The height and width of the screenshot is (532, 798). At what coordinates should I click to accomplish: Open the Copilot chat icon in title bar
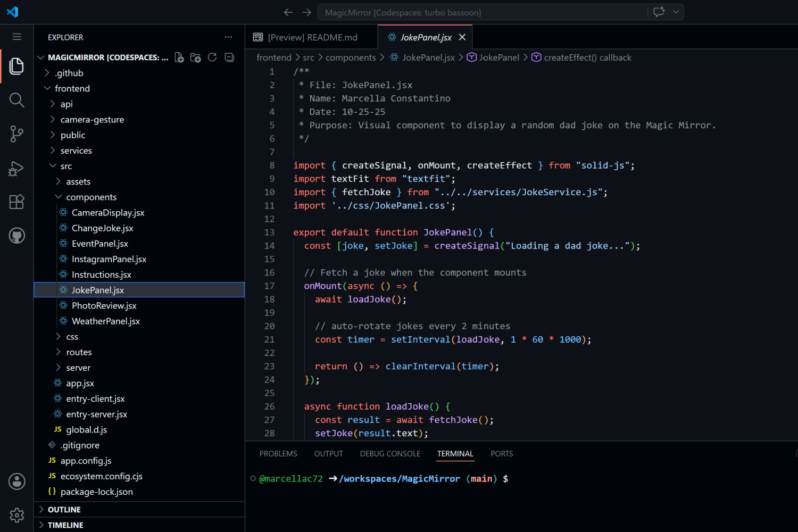[659, 12]
